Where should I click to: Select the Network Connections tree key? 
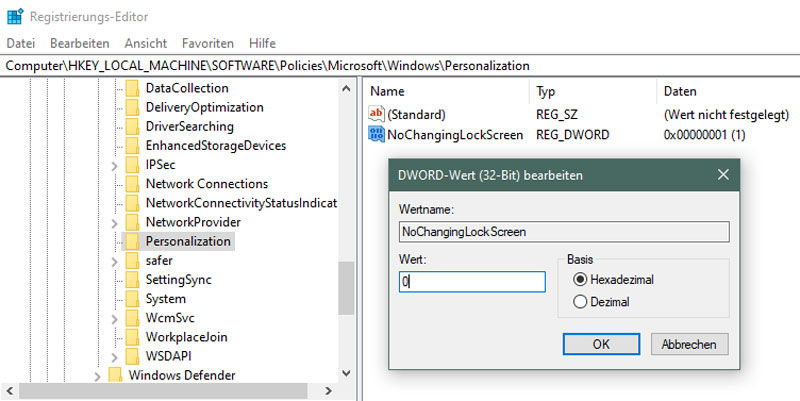click(207, 184)
